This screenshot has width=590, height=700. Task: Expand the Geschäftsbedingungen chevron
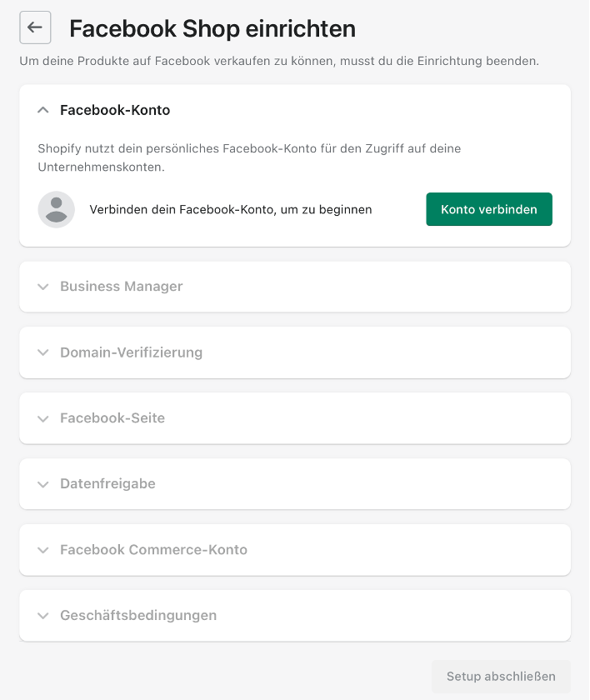(x=43, y=616)
